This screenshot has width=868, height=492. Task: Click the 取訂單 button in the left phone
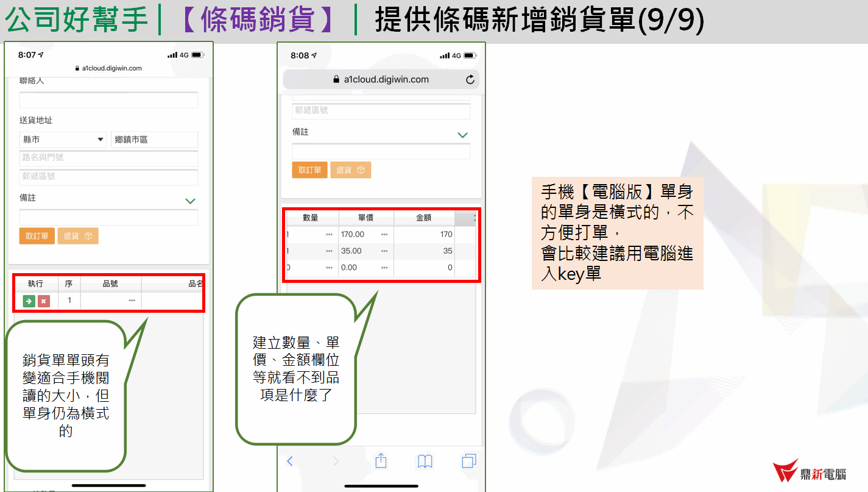(x=37, y=236)
